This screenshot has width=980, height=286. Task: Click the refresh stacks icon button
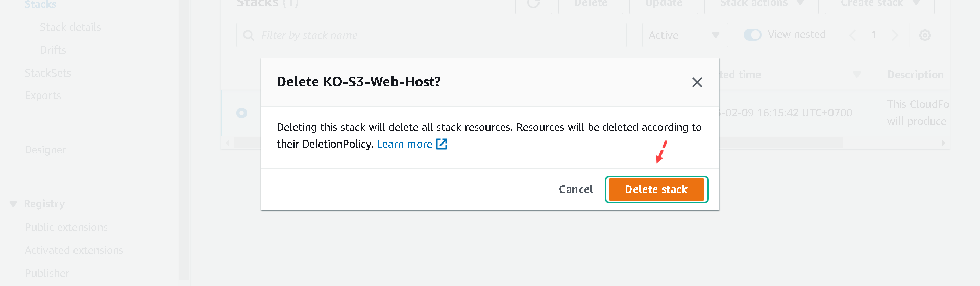click(533, 4)
